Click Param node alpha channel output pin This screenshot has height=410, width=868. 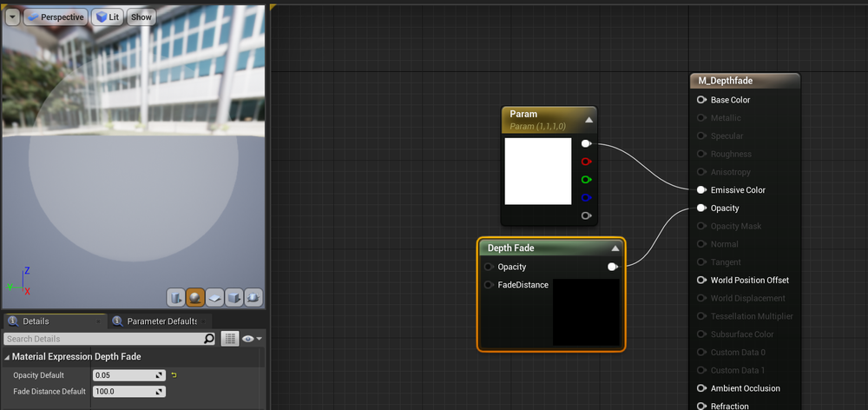coord(586,215)
